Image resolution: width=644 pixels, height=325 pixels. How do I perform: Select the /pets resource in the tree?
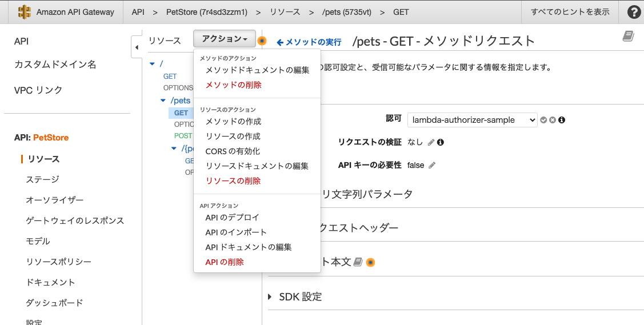(181, 101)
